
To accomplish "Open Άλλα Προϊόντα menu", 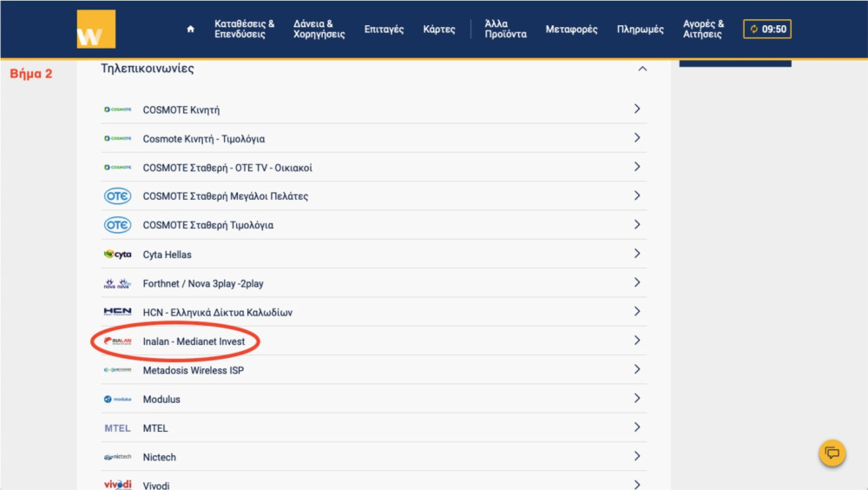I will click(x=505, y=29).
